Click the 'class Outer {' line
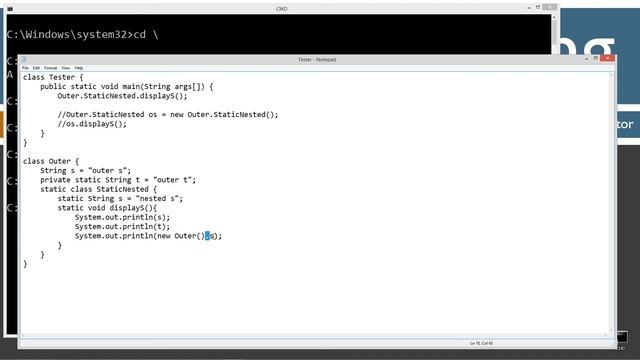Screen dimensions: 640x360 click(x=51, y=161)
